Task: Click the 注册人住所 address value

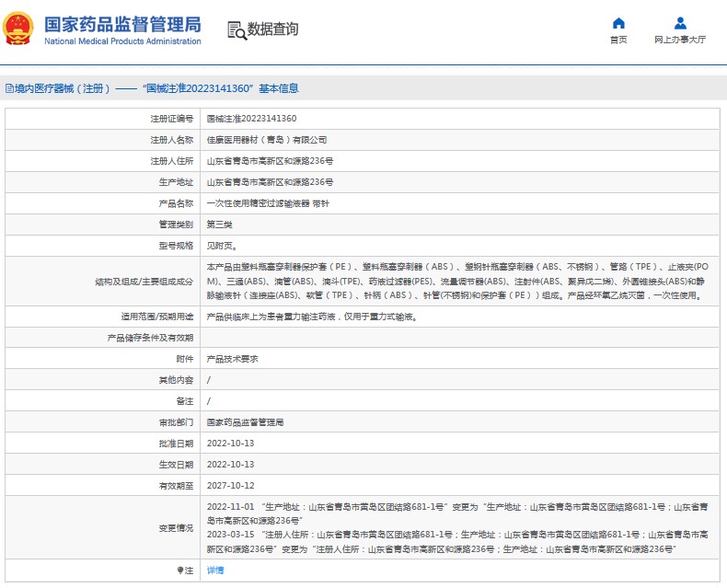Action: tap(270, 161)
